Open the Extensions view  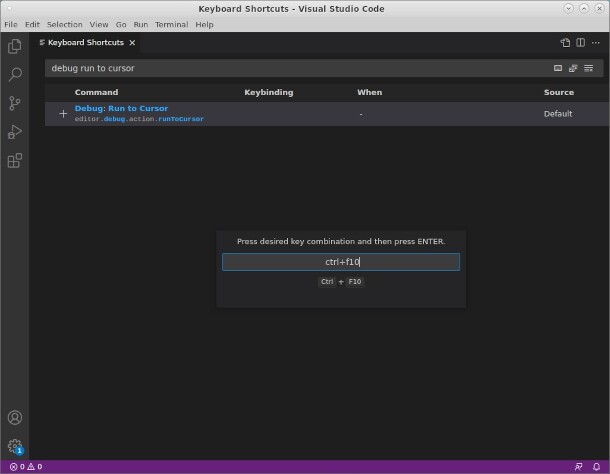[15, 160]
